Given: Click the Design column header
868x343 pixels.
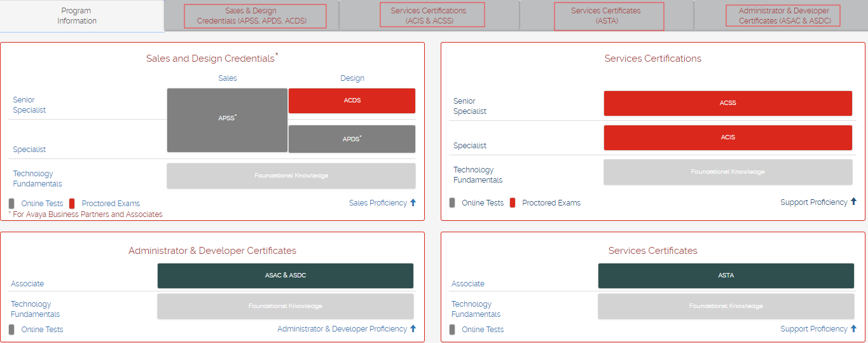Looking at the screenshot, I should [x=352, y=78].
